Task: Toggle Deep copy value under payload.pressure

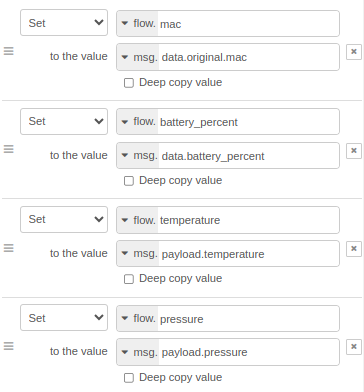Action: pyautogui.click(x=129, y=378)
